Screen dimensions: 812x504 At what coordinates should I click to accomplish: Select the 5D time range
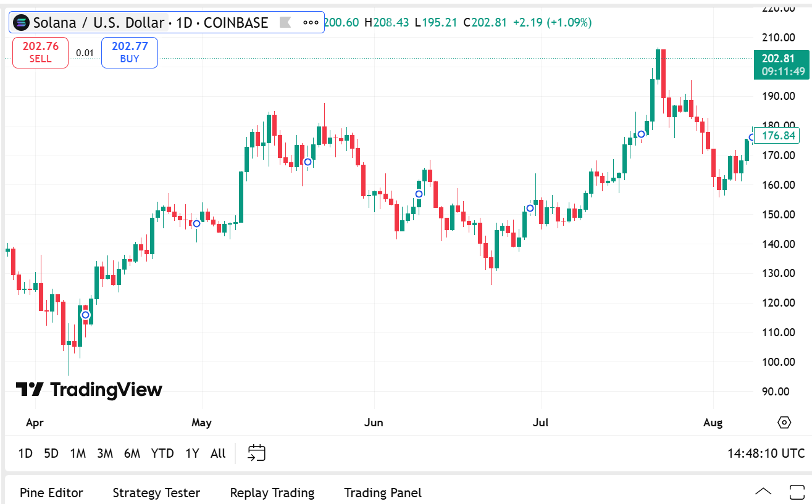(x=51, y=453)
